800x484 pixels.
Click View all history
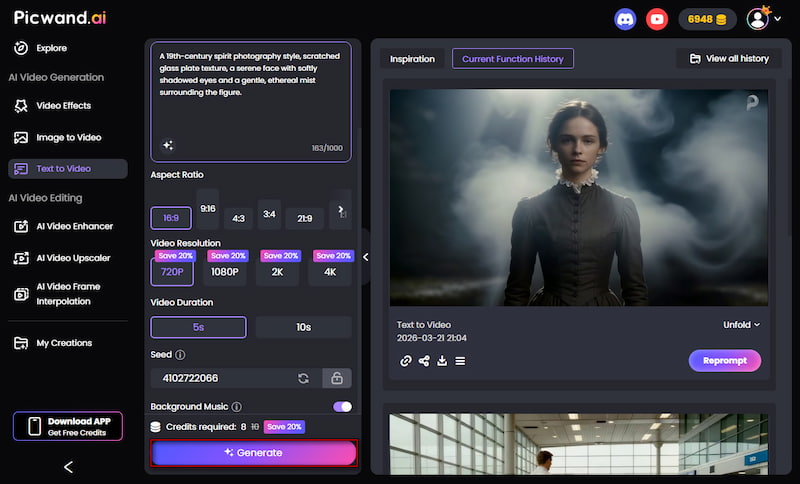(729, 59)
